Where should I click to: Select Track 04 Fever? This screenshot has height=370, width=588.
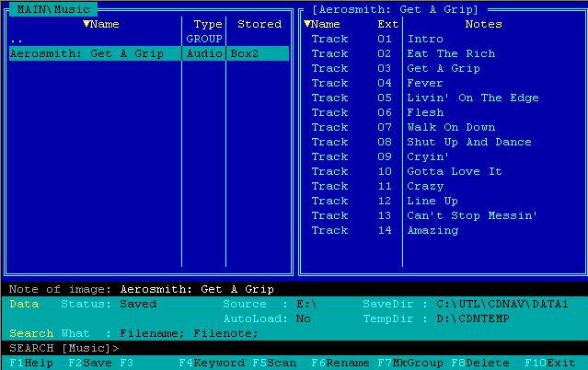click(x=444, y=83)
